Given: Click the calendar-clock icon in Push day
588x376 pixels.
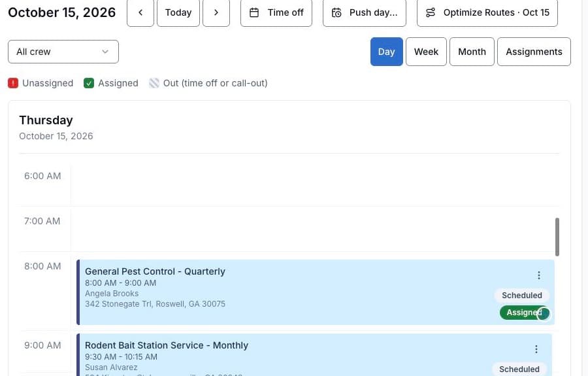Looking at the screenshot, I should [x=336, y=13].
